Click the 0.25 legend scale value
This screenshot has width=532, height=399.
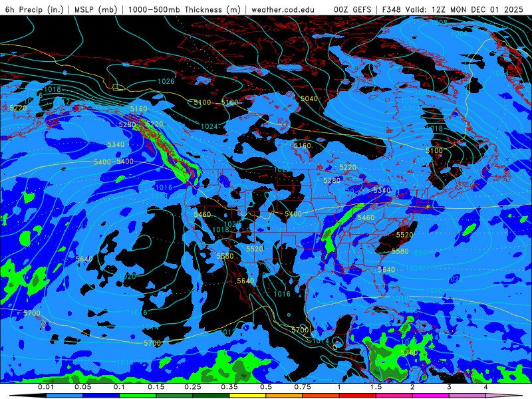click(x=193, y=387)
